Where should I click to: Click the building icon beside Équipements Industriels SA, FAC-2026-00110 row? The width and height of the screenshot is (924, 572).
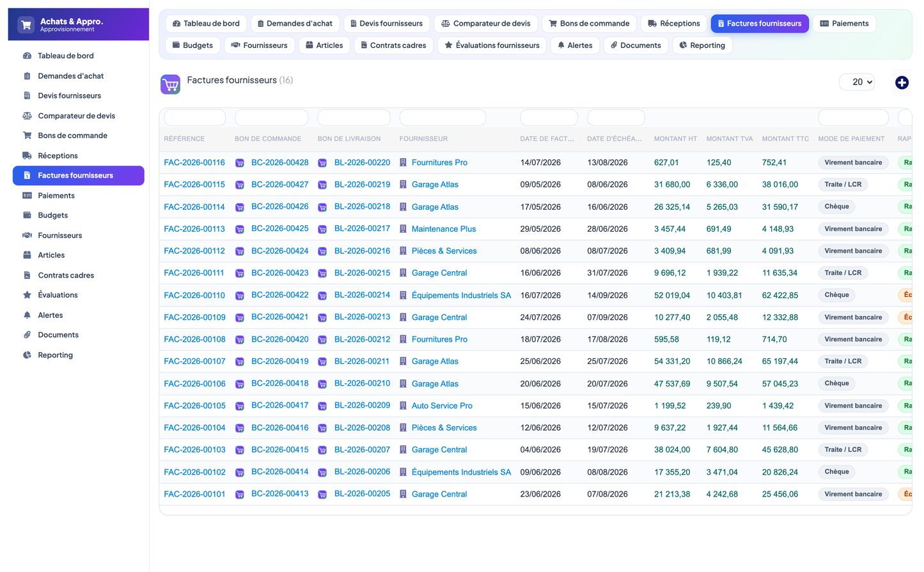pos(403,296)
